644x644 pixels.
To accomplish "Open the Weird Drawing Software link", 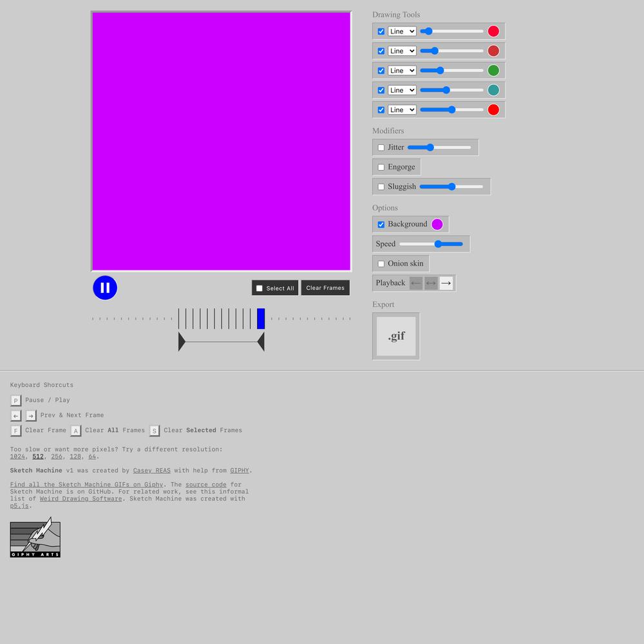I will click(x=81, y=498).
